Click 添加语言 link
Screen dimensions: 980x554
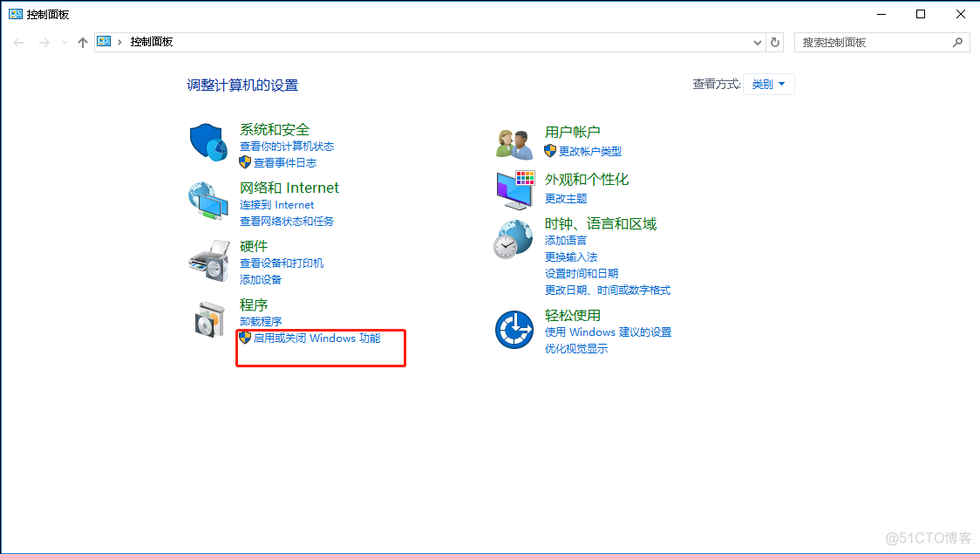click(x=566, y=241)
